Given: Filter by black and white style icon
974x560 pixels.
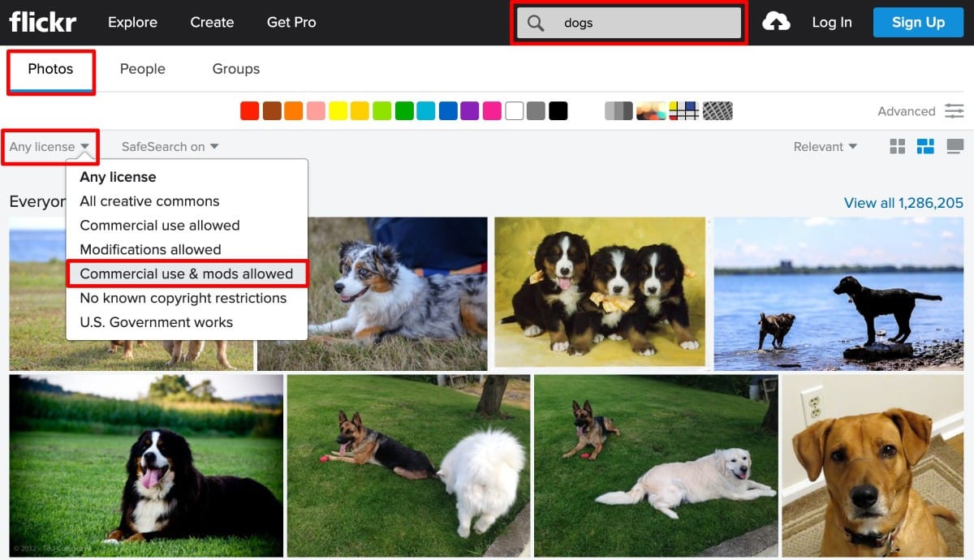Looking at the screenshot, I should pyautogui.click(x=618, y=111).
